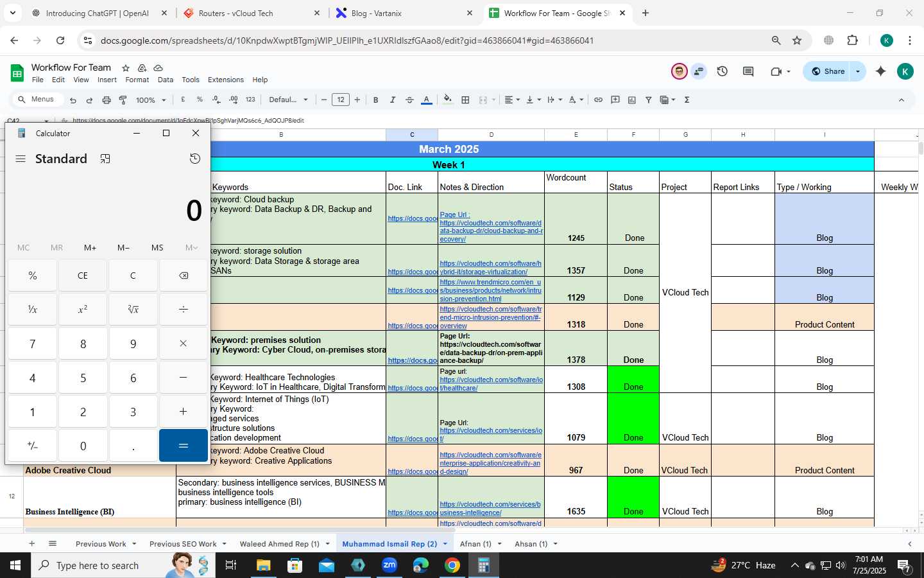Decrease font size with minus button
The width and height of the screenshot is (924, 578).
coord(324,100)
